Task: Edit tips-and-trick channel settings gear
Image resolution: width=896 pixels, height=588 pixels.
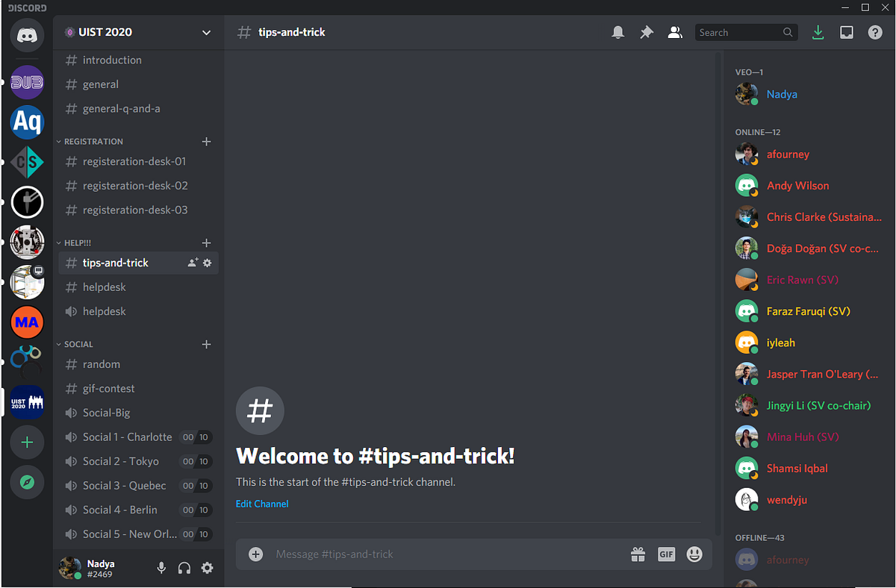Action: coord(208,263)
